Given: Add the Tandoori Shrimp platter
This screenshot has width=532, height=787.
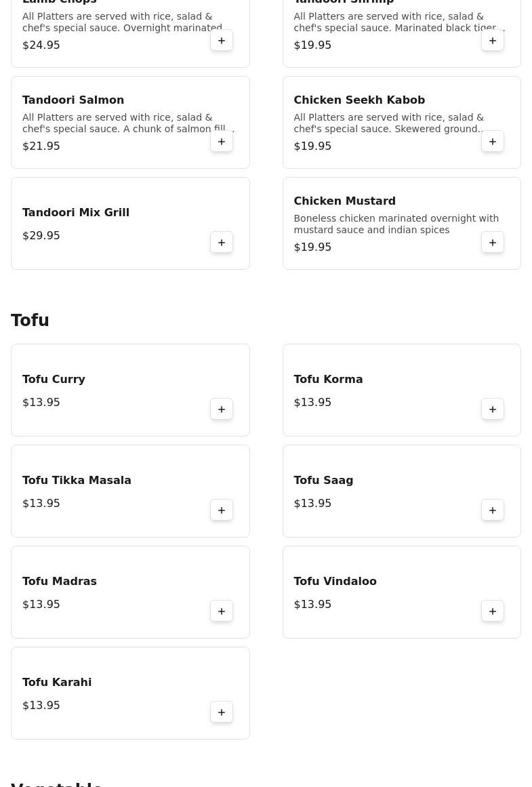Looking at the screenshot, I should (x=493, y=41).
